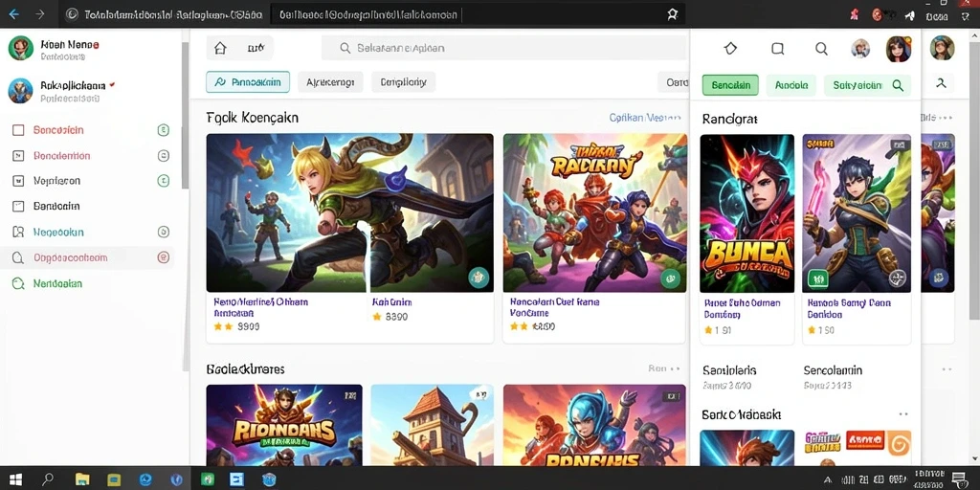Screen dimensions: 980x490
Task: Open the blonde heroine featured game banner
Action: pos(349,212)
